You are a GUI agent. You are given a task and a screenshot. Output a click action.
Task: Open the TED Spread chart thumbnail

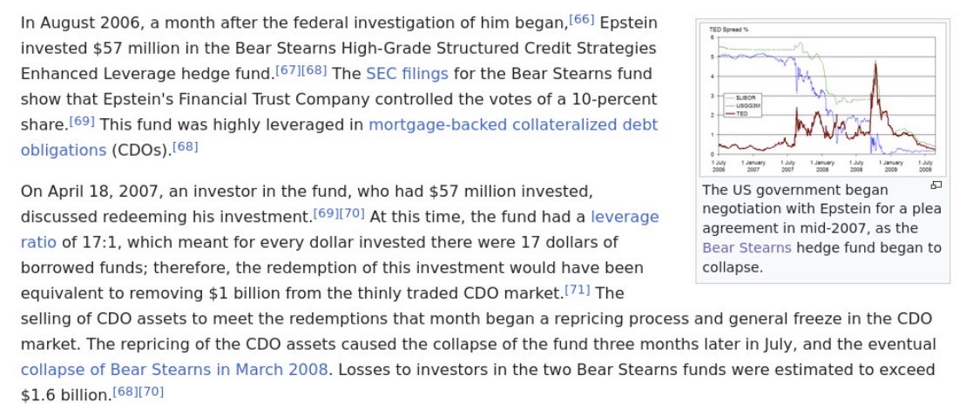[822, 97]
